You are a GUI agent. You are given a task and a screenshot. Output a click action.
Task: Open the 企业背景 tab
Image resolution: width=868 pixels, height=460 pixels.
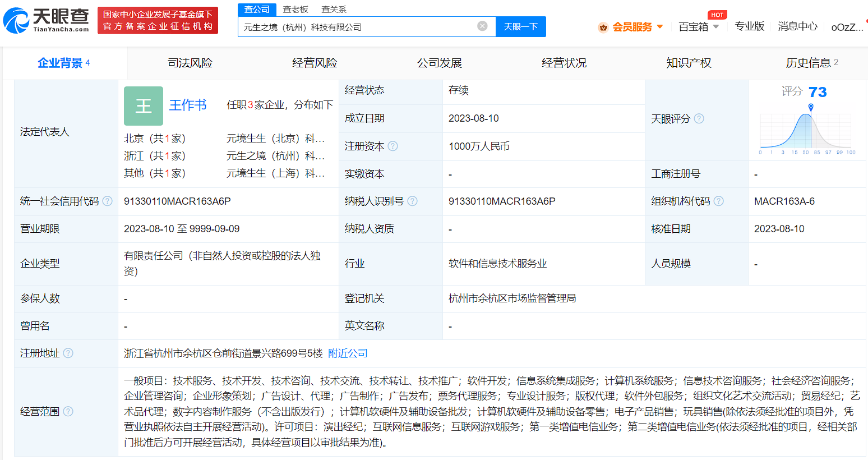pyautogui.click(x=64, y=63)
